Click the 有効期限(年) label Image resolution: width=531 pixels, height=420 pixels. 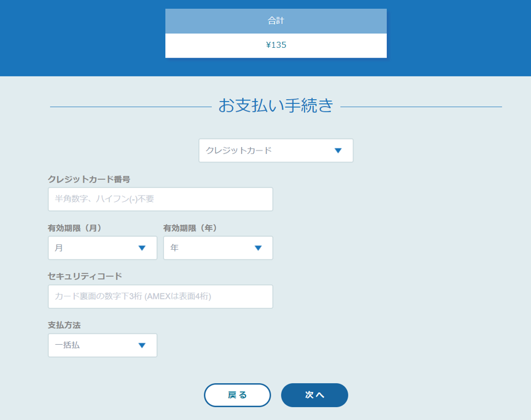[x=190, y=228]
